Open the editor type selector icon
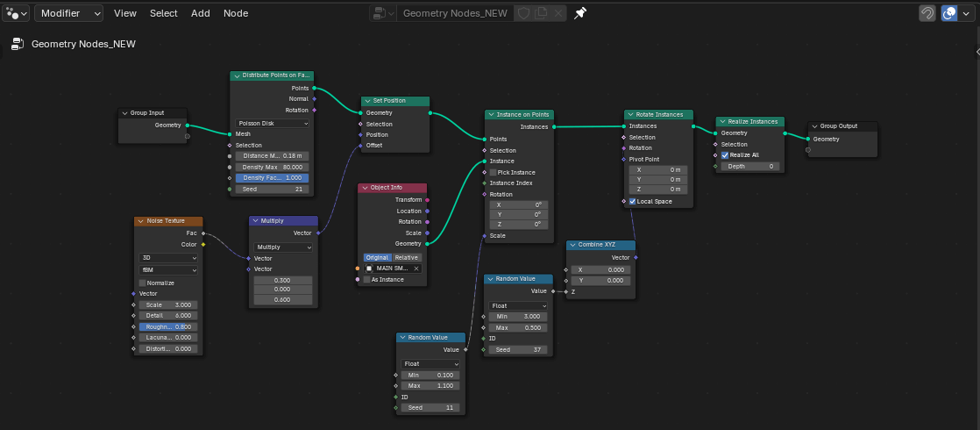 click(x=17, y=13)
